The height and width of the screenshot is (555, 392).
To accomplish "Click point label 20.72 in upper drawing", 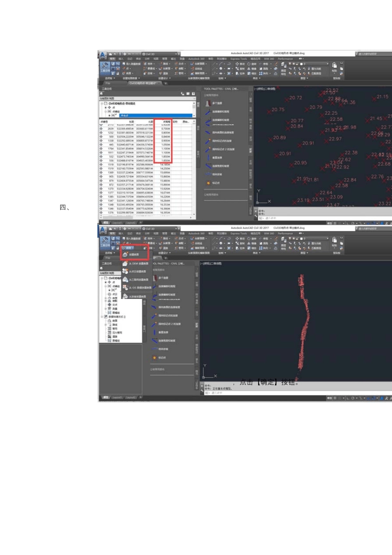I will [x=295, y=98].
